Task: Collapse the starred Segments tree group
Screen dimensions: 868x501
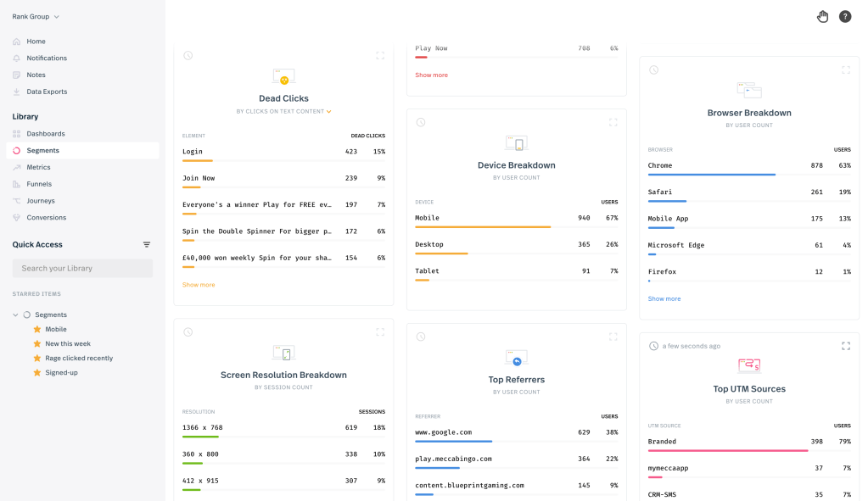Action: (x=15, y=315)
